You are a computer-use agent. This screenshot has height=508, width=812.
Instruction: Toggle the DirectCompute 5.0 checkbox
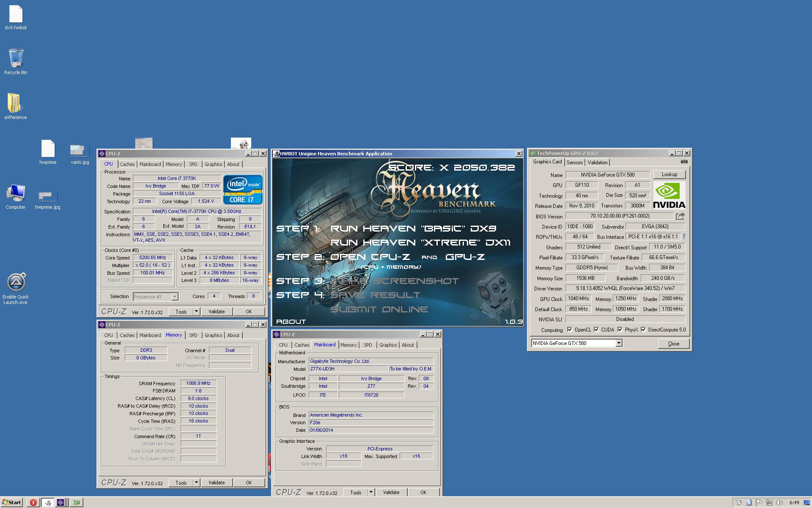[x=643, y=330]
